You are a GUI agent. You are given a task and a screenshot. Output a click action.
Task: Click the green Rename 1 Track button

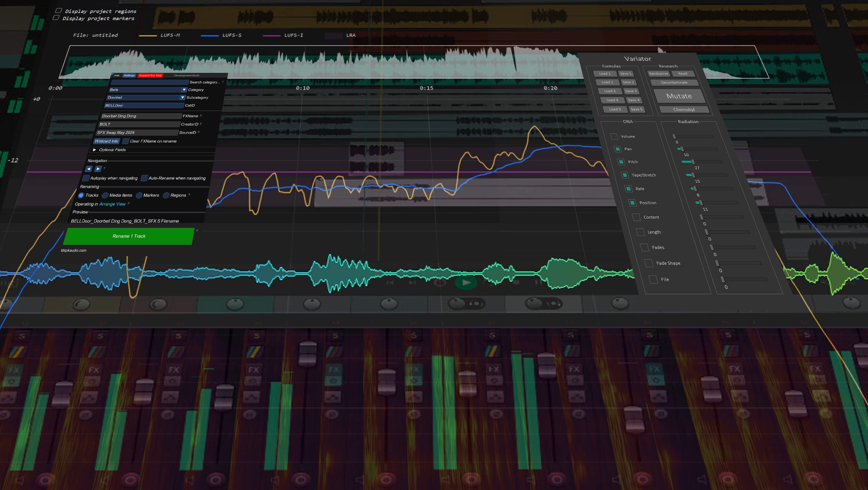[129, 236]
